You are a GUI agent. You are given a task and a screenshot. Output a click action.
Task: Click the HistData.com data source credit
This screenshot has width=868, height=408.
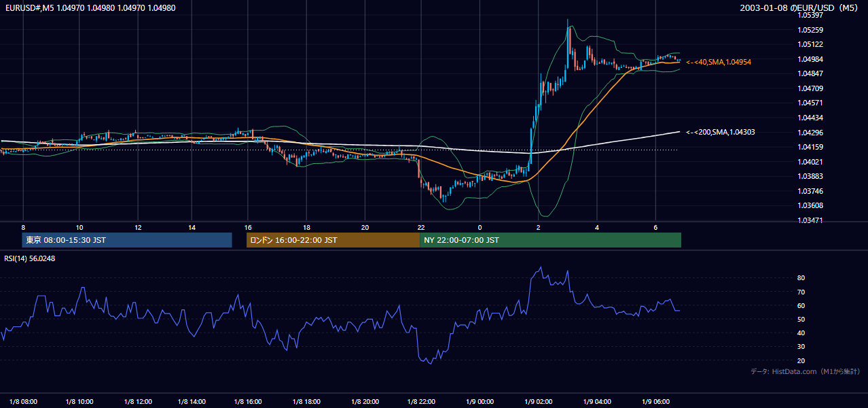pyautogui.click(x=805, y=371)
